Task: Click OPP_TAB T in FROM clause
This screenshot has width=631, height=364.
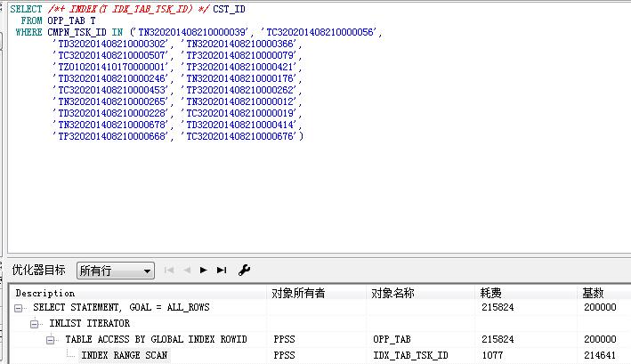Action: point(71,20)
